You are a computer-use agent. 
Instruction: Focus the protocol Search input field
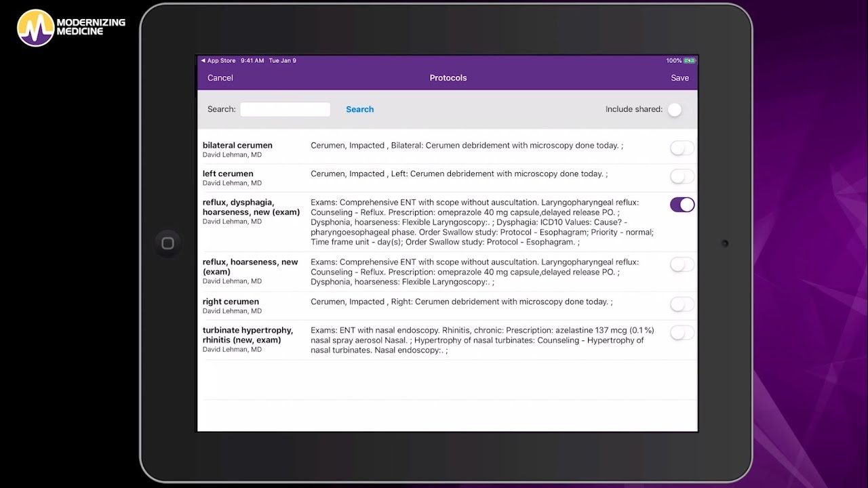285,109
